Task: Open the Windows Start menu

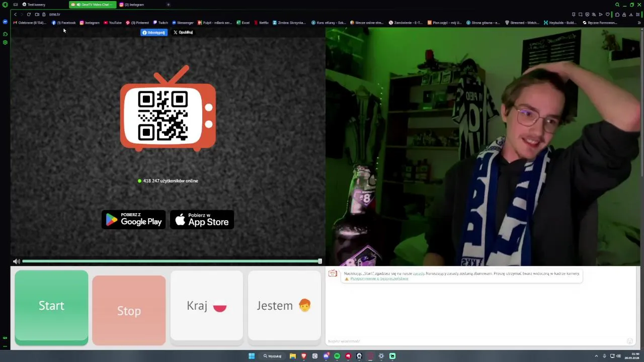Action: click(x=252, y=356)
